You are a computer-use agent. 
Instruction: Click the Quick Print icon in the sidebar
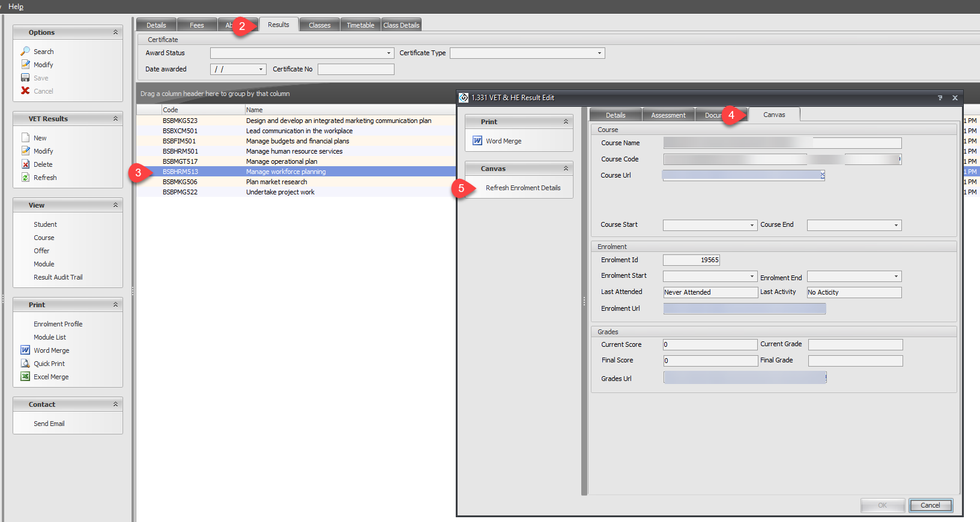pyautogui.click(x=25, y=364)
